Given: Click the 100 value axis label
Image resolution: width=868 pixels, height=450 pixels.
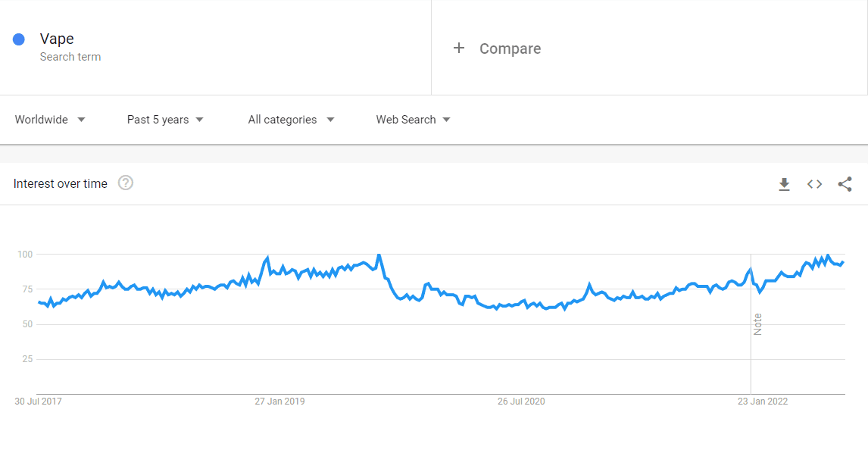Looking at the screenshot, I should pyautogui.click(x=25, y=254).
